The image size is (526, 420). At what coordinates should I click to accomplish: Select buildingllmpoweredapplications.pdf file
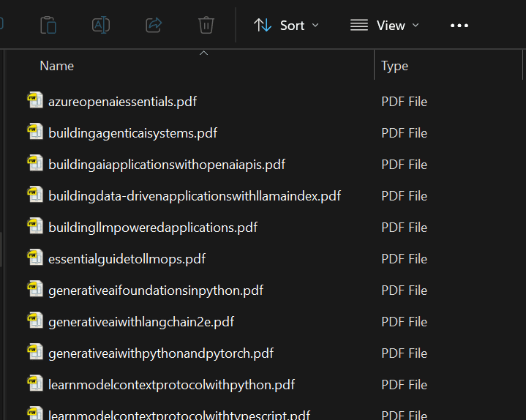(x=153, y=228)
